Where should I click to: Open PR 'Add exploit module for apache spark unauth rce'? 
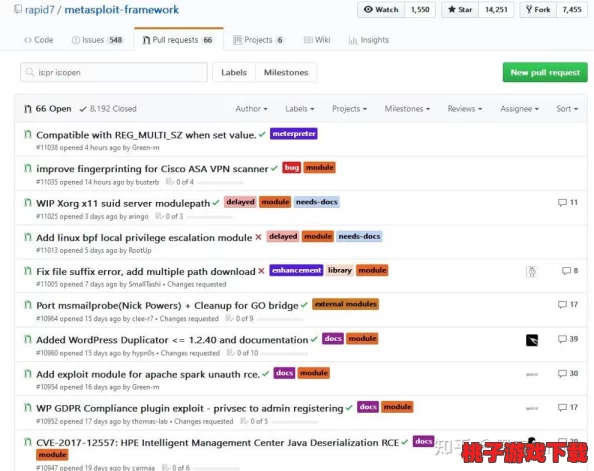[x=148, y=374]
